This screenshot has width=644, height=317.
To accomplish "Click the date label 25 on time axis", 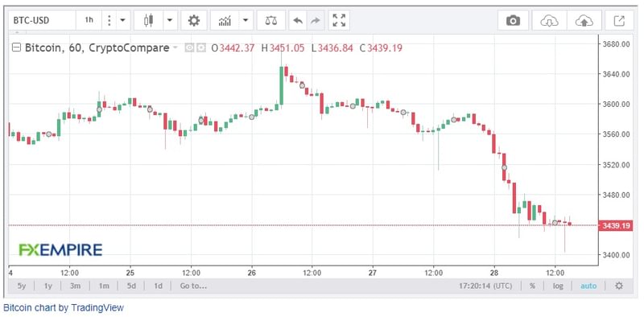I will tap(130, 272).
